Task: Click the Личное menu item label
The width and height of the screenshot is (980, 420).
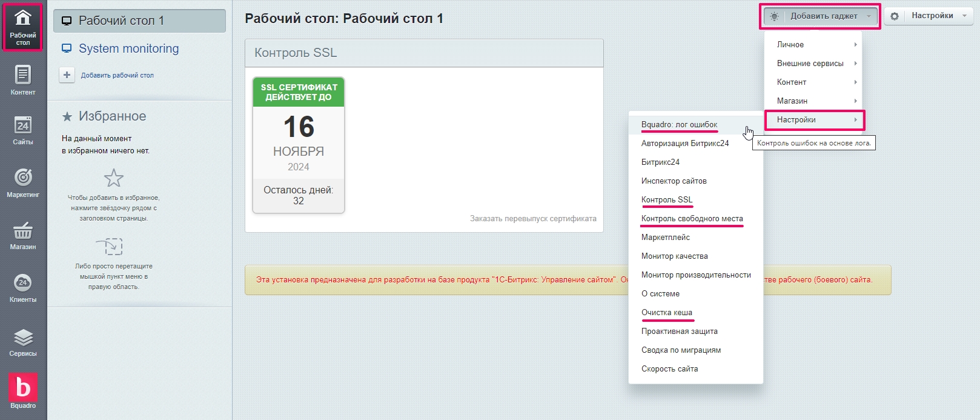Action: pos(790,45)
